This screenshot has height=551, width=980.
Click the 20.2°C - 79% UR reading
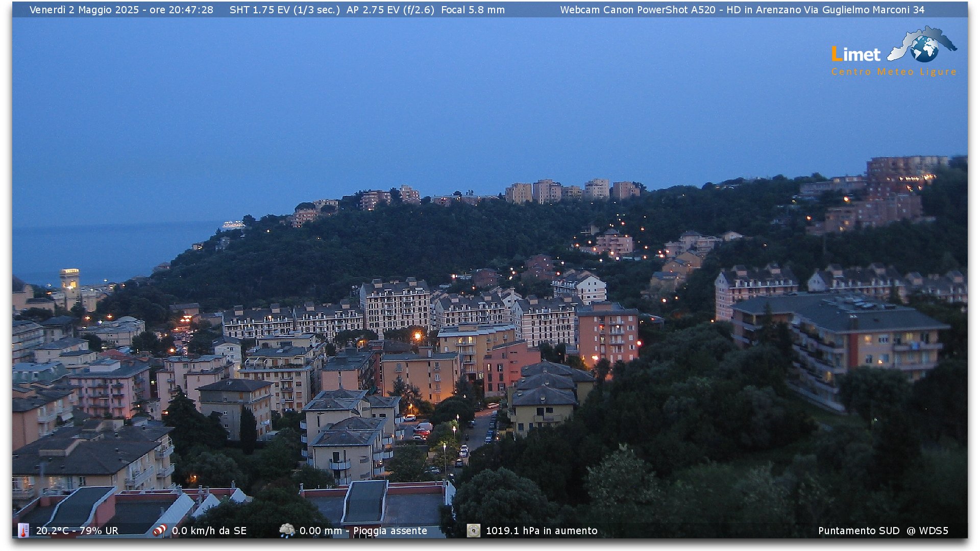pos(77,531)
